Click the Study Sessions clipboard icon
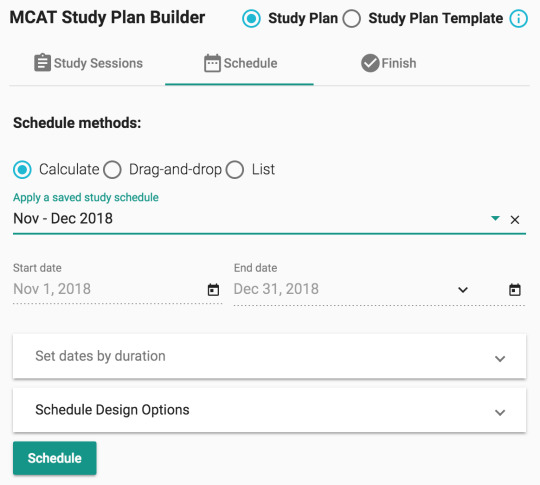Viewport: 540px width, 485px height. (42, 63)
